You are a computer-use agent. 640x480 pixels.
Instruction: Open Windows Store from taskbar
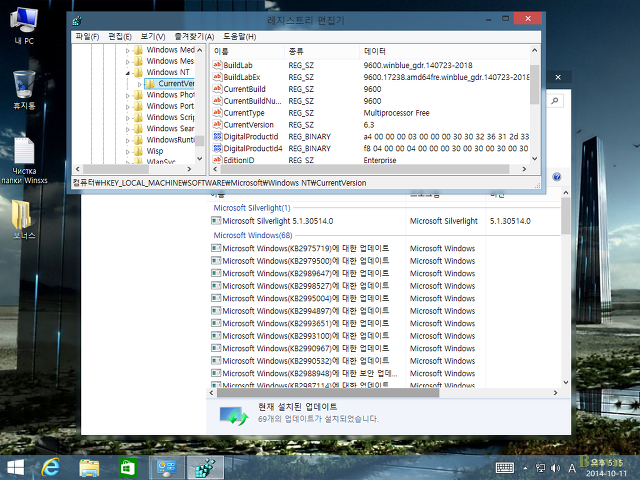coord(128,468)
